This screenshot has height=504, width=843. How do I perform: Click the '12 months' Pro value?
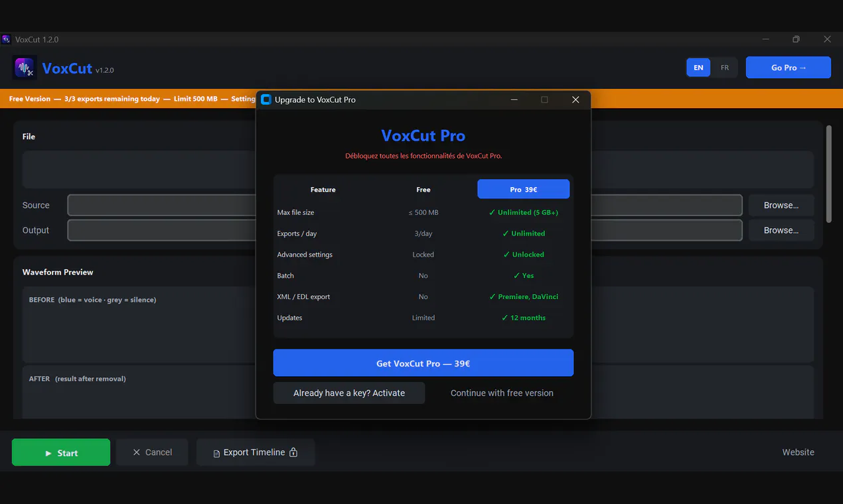pyautogui.click(x=524, y=318)
